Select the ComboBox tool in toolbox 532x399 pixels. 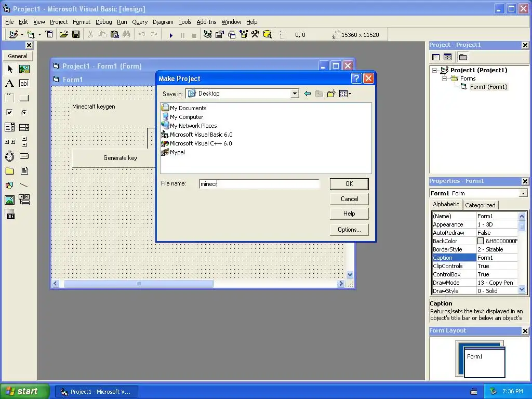coord(10,127)
